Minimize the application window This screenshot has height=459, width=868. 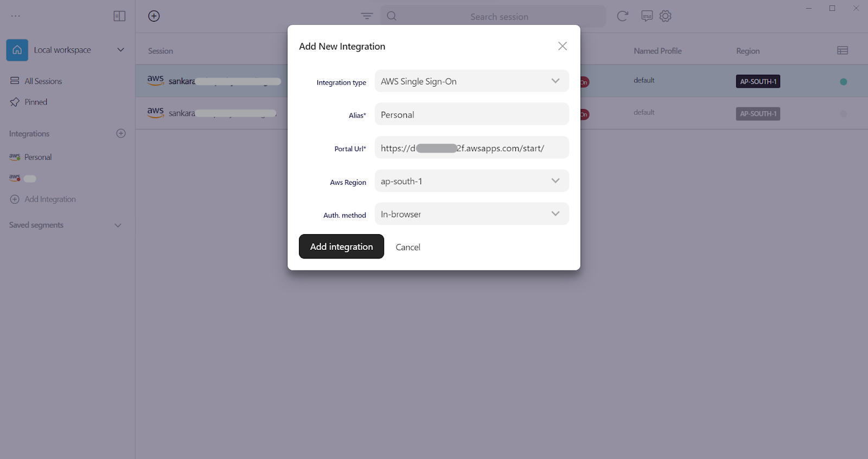click(x=809, y=8)
